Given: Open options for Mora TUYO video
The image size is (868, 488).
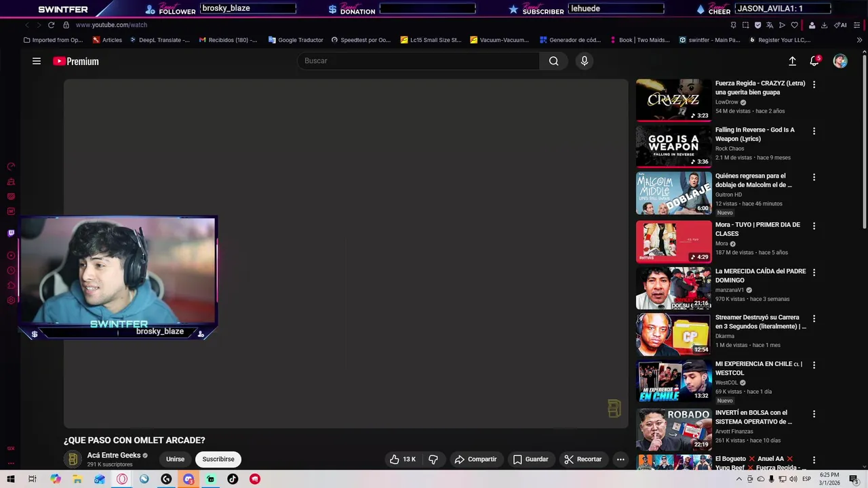Looking at the screenshot, I should click(814, 226).
